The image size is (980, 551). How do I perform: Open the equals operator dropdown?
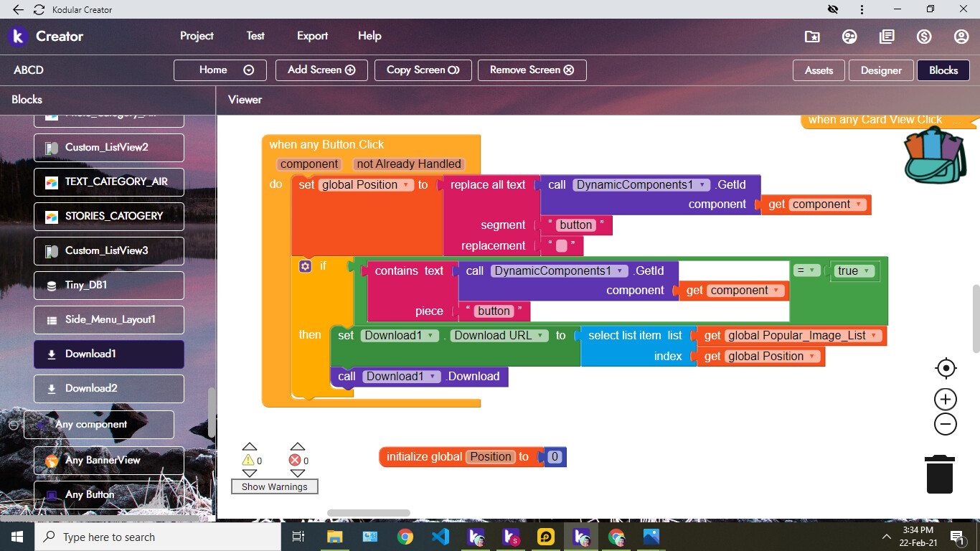[807, 270]
